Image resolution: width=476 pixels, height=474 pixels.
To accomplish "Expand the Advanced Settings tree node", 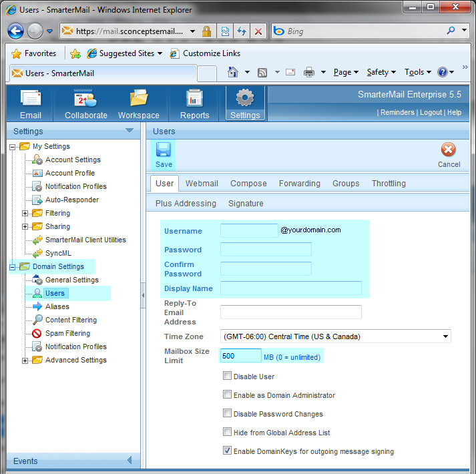I will coord(25,361).
